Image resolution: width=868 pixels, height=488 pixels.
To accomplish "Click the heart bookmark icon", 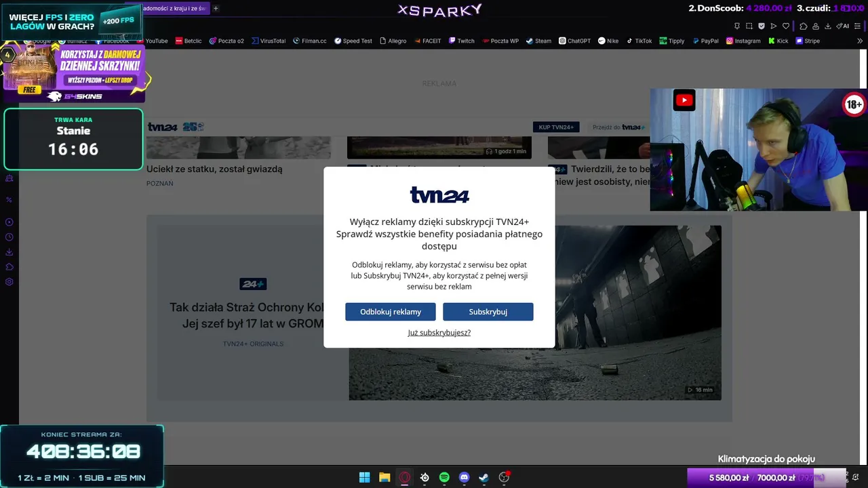I will [x=786, y=26].
